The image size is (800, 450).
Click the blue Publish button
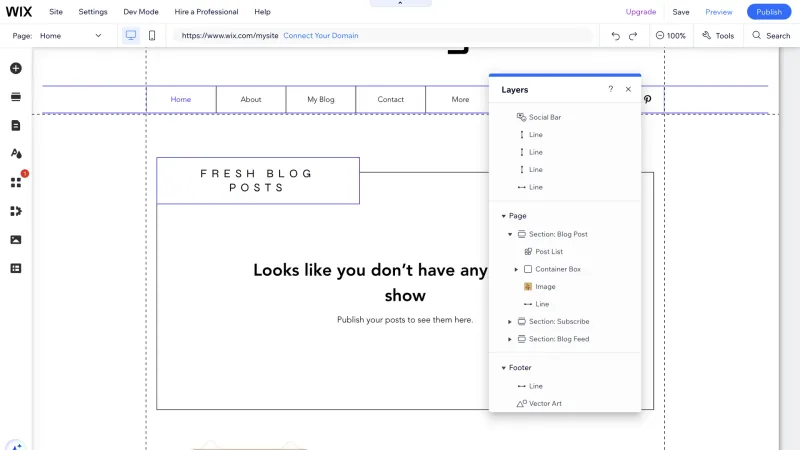coord(769,12)
